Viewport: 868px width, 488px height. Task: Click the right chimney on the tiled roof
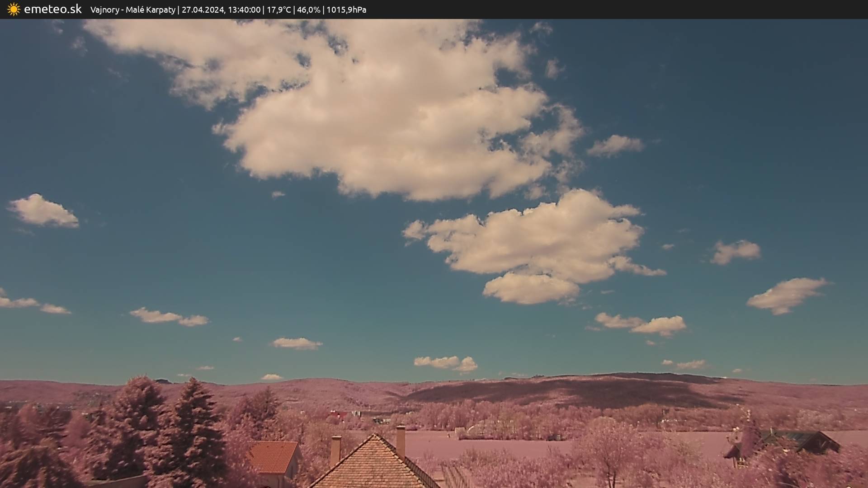pos(401,441)
